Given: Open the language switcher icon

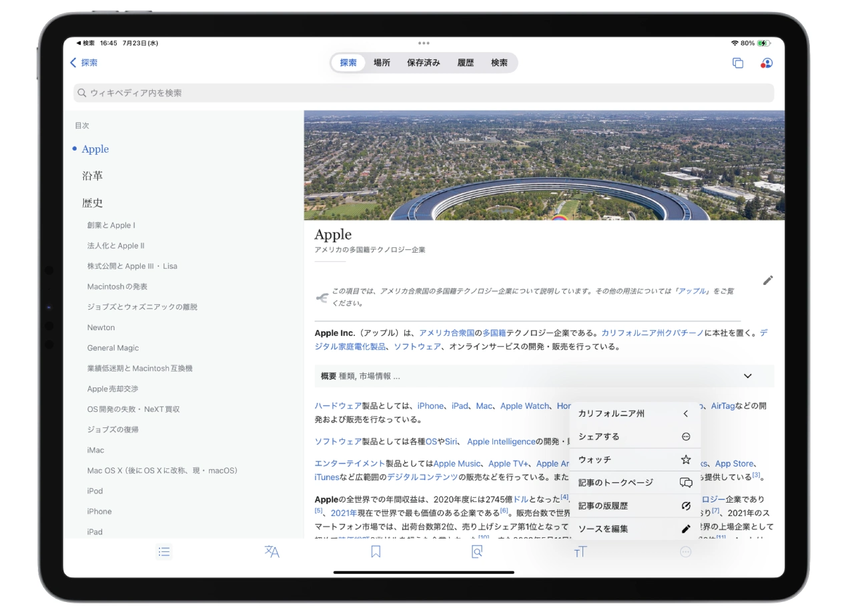Looking at the screenshot, I should [x=270, y=551].
